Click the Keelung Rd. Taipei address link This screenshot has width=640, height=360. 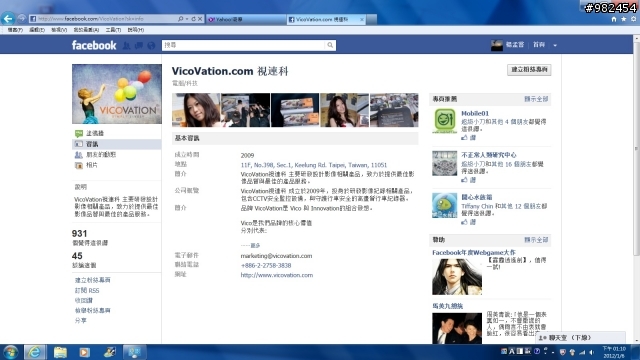pyautogui.click(x=314, y=165)
